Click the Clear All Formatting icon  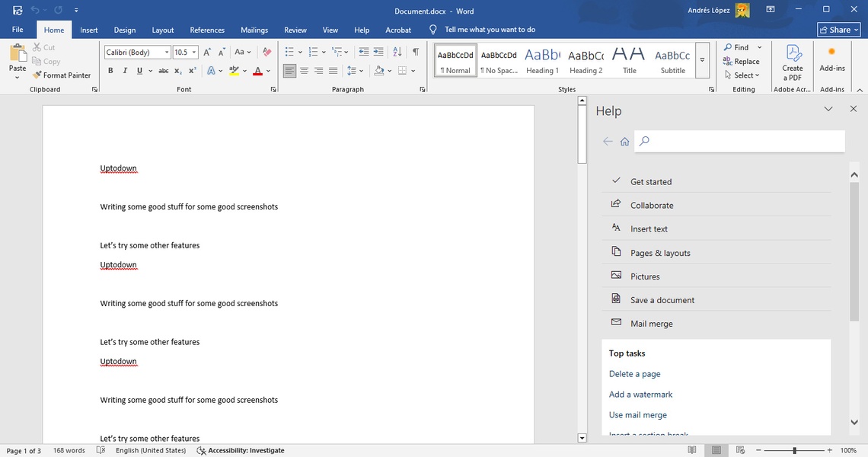point(266,53)
